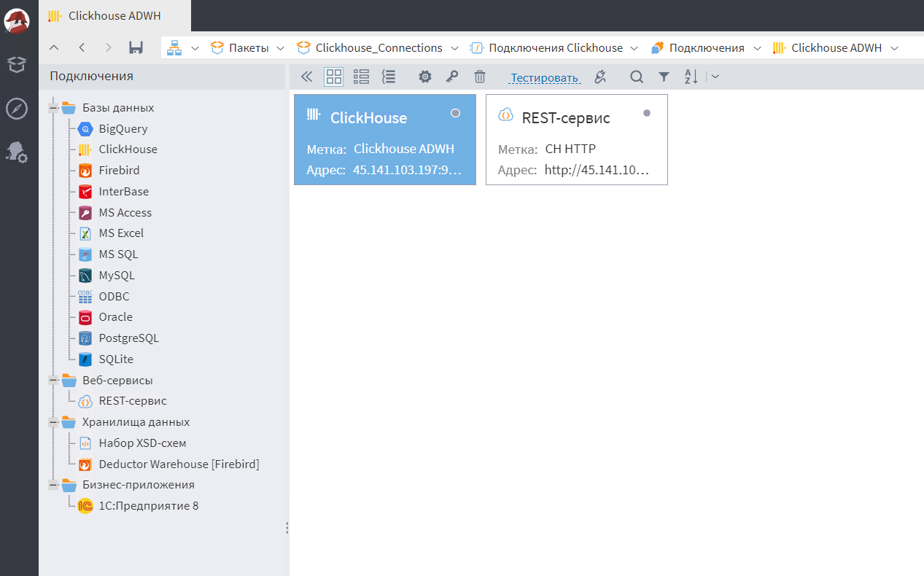924x576 pixels.
Task: Open the compass navigation icon in sidebar
Action: pos(17,109)
